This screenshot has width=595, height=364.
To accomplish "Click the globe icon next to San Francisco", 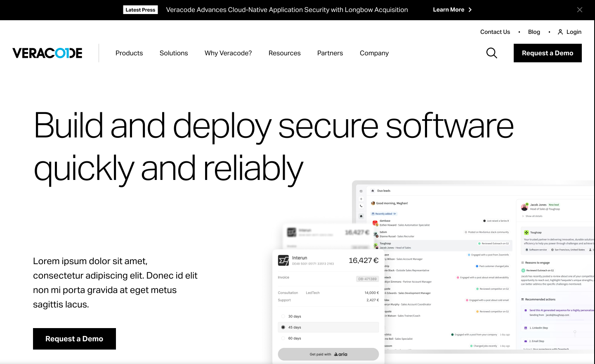I will pos(552,250).
